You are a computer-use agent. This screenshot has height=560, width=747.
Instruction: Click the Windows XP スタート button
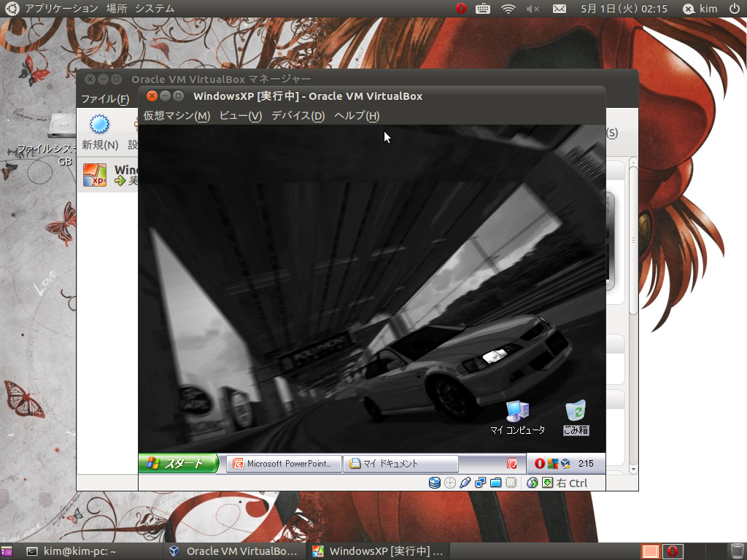point(178,463)
